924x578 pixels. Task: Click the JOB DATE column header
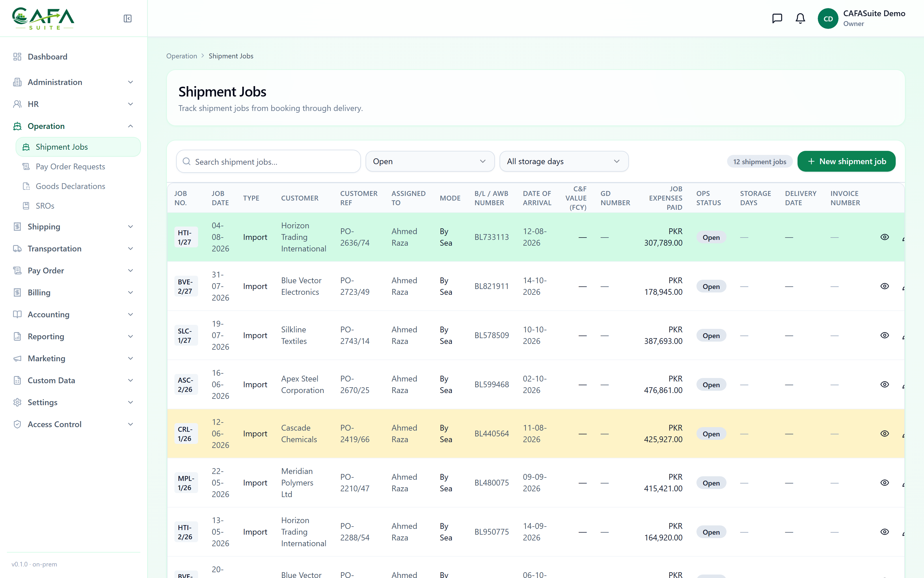[220, 198]
